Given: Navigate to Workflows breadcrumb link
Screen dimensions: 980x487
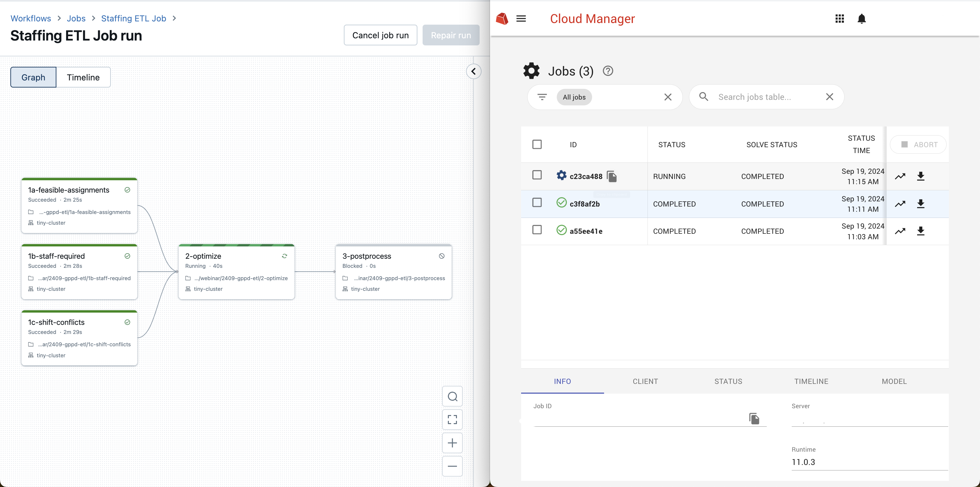Looking at the screenshot, I should (x=30, y=18).
